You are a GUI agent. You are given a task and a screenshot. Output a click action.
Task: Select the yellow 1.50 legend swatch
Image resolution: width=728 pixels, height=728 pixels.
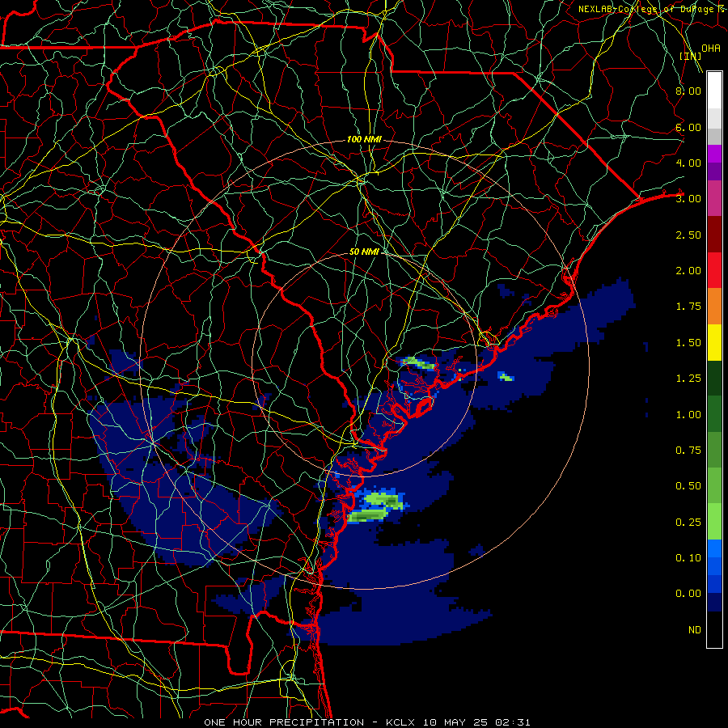click(714, 342)
